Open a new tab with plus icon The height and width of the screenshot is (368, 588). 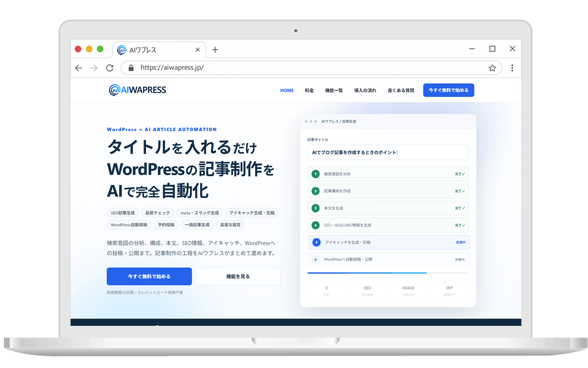[215, 50]
